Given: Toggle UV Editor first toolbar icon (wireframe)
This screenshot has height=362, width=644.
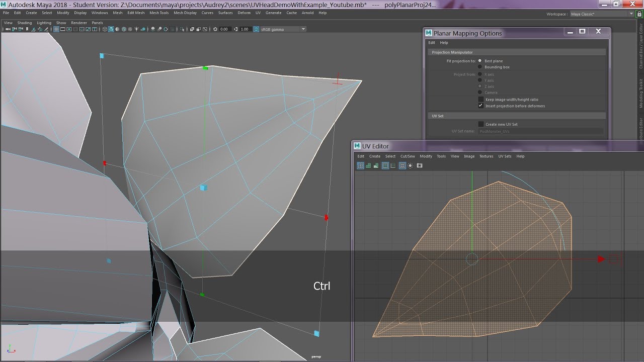Looking at the screenshot, I should click(360, 165).
